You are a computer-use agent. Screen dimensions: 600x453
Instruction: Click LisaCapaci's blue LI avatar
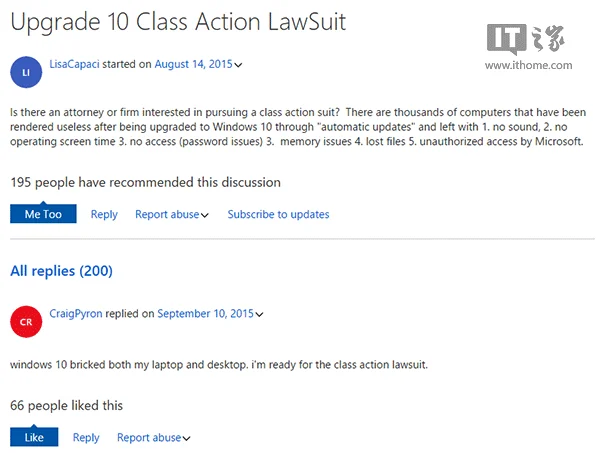(25, 72)
